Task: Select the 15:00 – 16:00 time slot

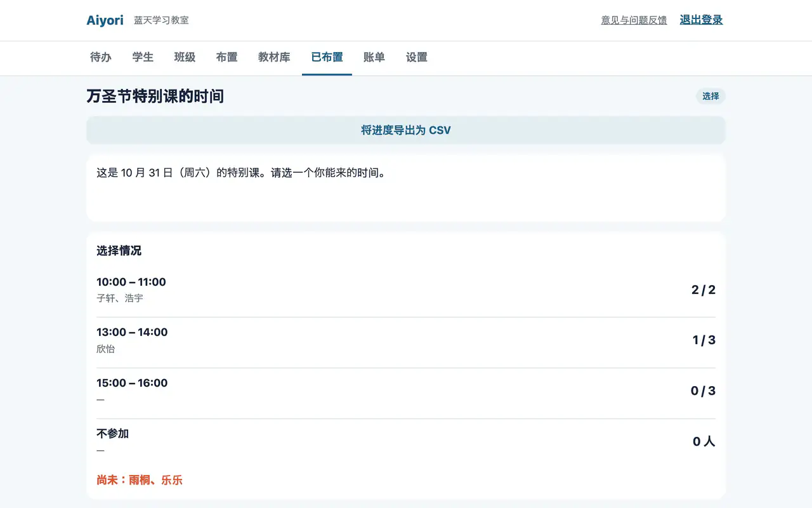Action: tap(132, 383)
